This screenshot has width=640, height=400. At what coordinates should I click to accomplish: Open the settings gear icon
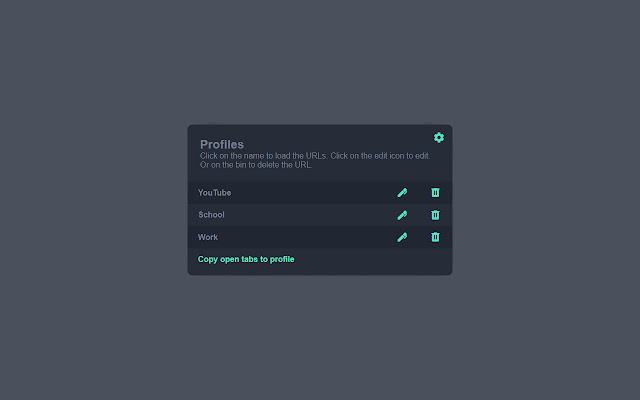pos(438,137)
